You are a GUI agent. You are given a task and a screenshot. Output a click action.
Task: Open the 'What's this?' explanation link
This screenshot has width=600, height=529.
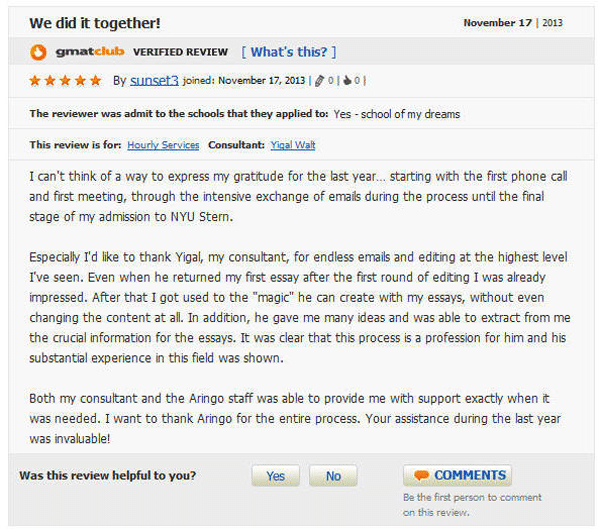pos(289,52)
